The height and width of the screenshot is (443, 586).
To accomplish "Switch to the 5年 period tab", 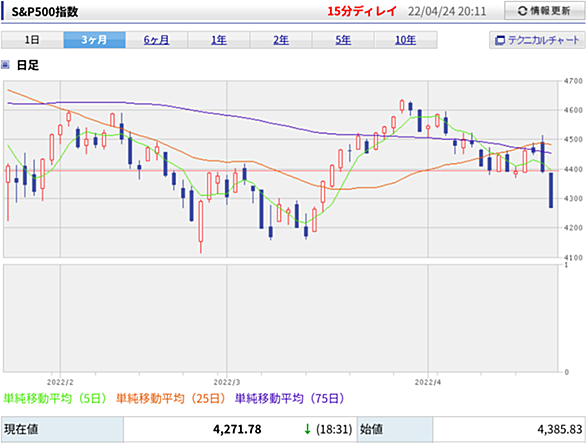I will pyautogui.click(x=343, y=40).
